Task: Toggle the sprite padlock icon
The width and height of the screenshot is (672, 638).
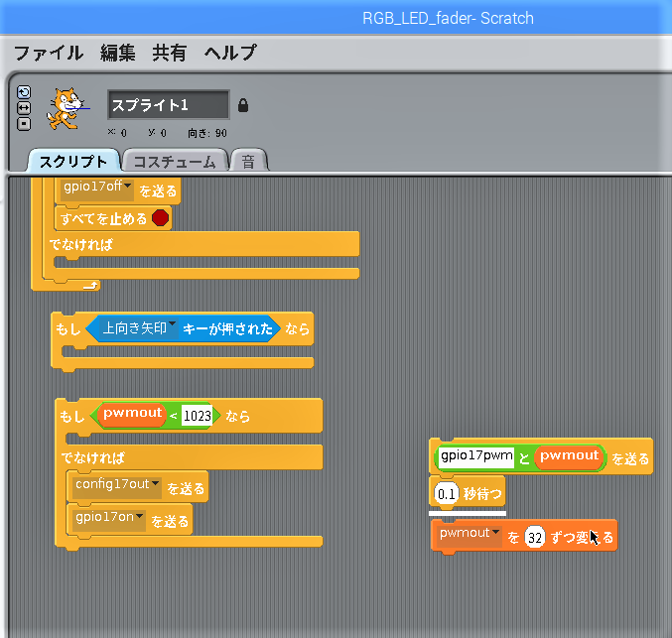Action: coord(243,105)
